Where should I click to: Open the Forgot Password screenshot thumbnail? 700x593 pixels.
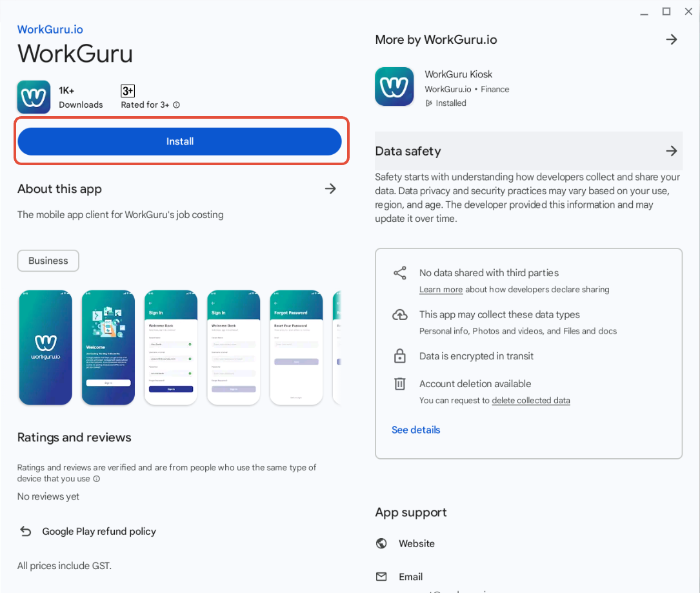296,348
